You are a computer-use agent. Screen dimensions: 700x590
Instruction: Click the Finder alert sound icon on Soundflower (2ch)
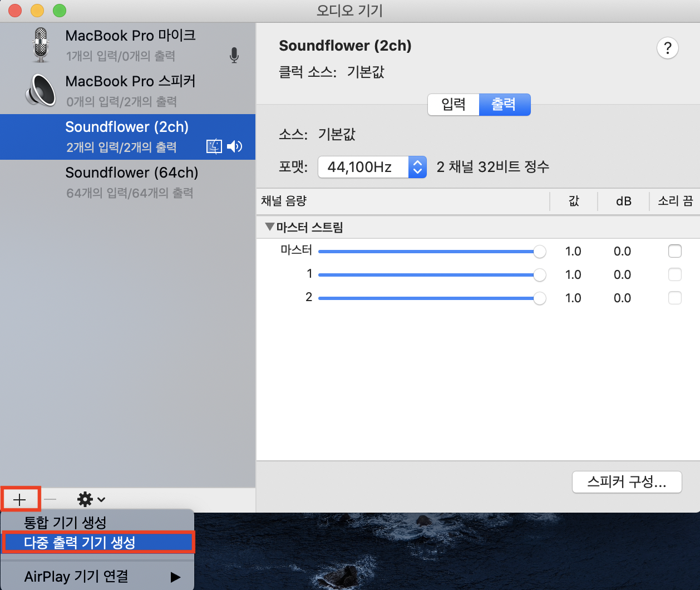click(214, 146)
